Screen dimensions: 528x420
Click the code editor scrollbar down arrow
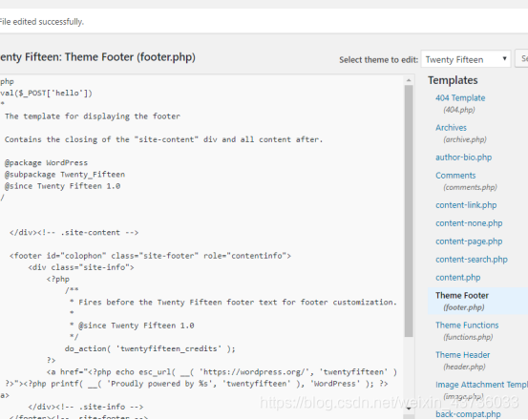[x=409, y=409]
